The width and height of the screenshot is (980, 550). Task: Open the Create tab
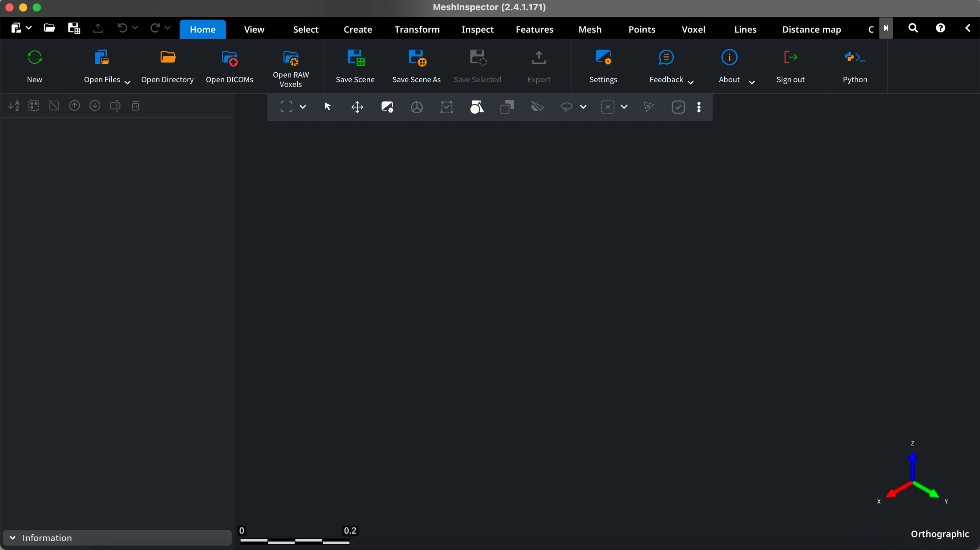(358, 29)
